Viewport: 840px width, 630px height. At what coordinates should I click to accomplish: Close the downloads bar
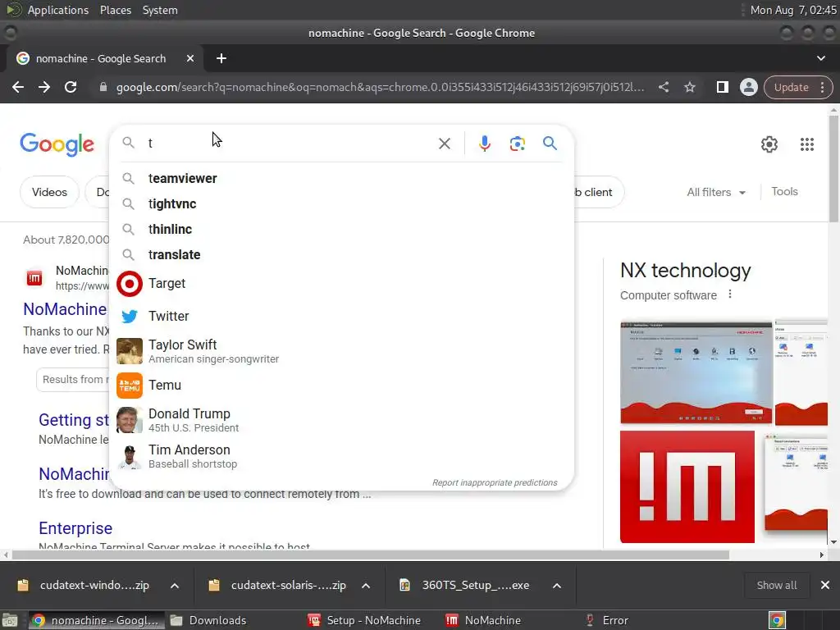(x=825, y=585)
